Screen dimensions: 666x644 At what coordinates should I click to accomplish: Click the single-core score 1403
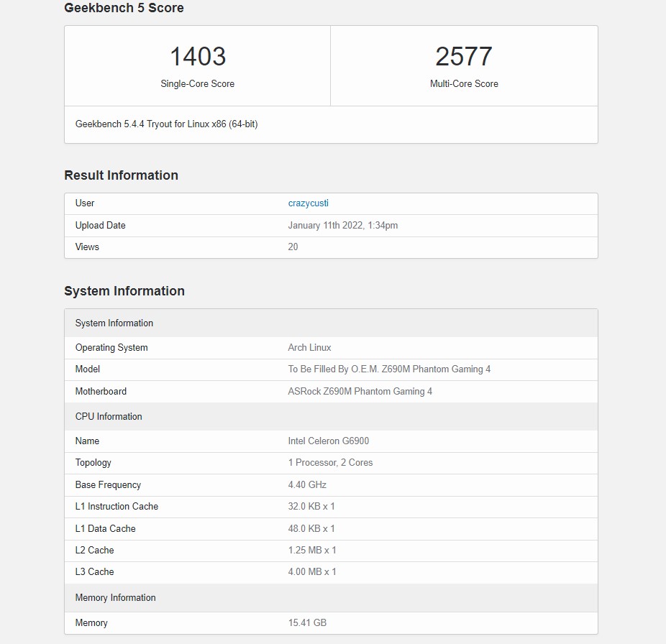(x=198, y=57)
